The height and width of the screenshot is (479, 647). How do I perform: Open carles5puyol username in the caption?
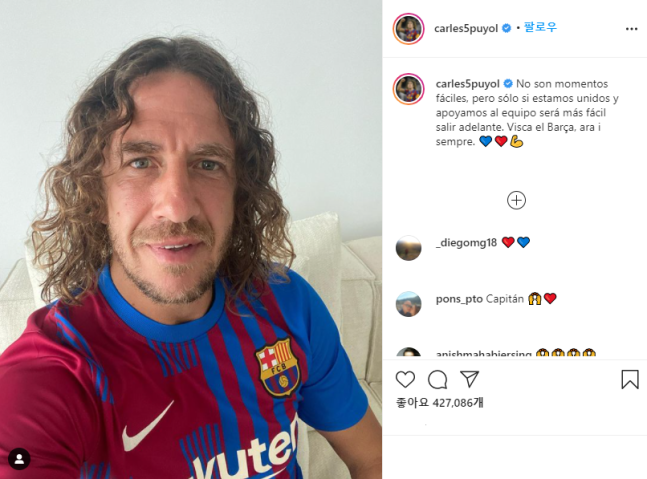coord(468,84)
